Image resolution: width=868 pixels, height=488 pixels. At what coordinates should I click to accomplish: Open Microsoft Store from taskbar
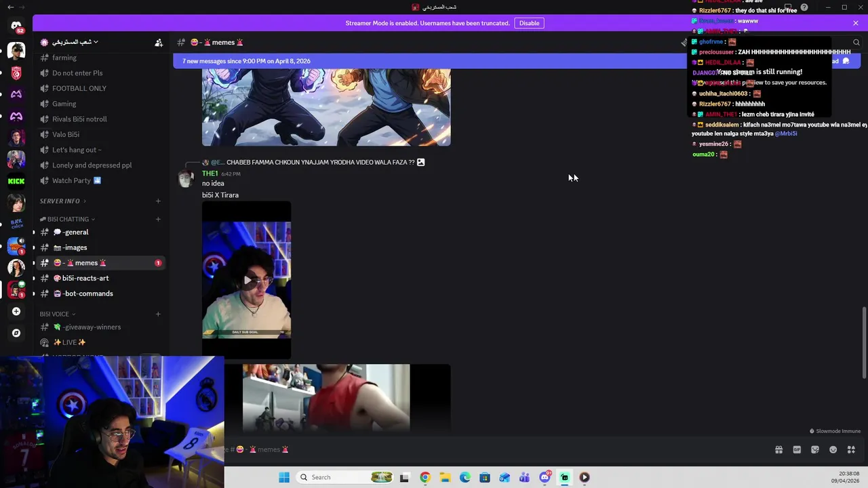tap(485, 477)
